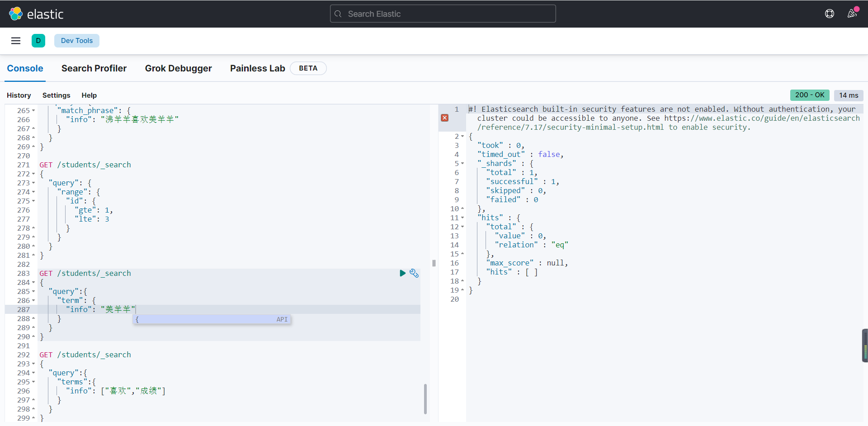Switch to the Painless Lab tab
The width and height of the screenshot is (868, 426).
point(258,68)
